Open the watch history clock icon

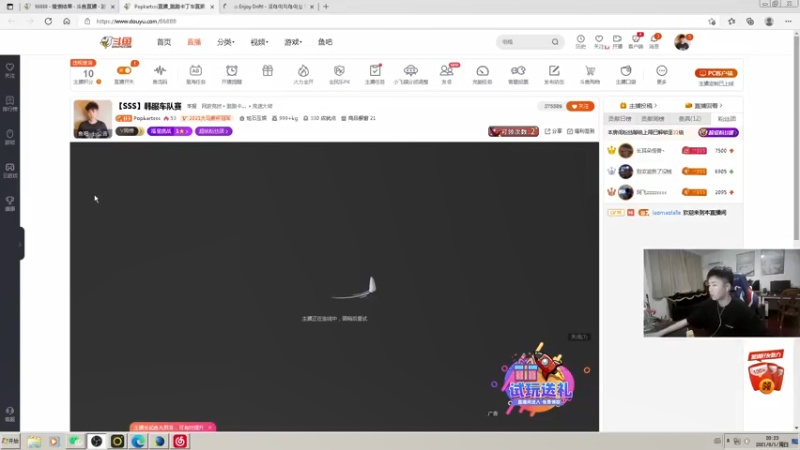[581, 41]
